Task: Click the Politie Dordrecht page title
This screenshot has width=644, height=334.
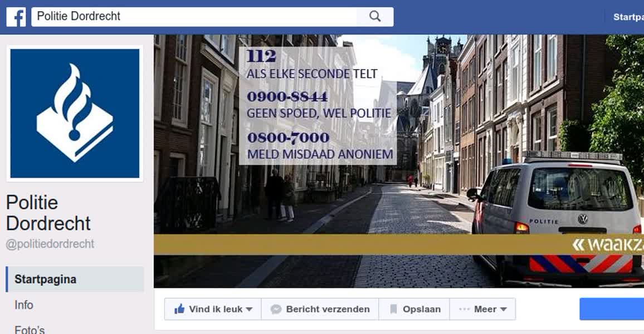Action: point(48,213)
